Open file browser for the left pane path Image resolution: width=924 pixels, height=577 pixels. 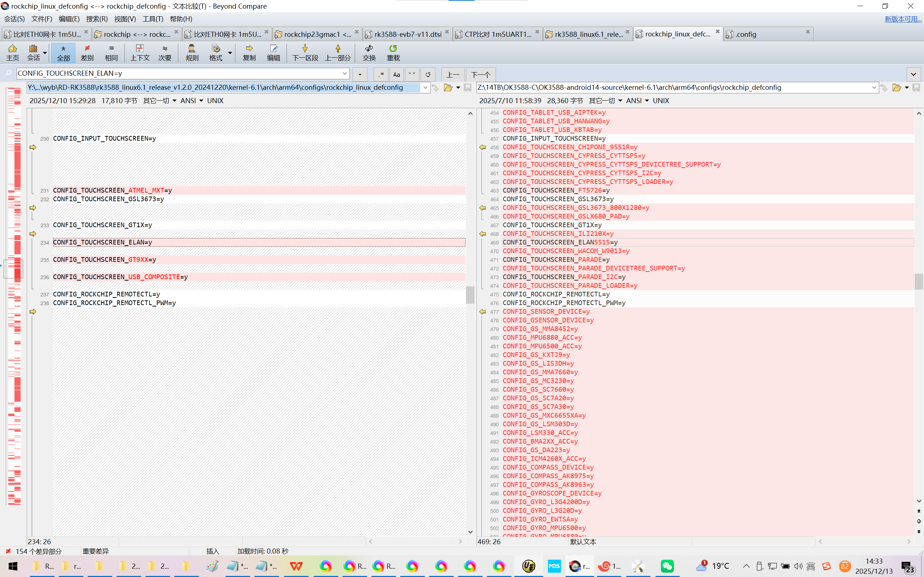point(448,88)
